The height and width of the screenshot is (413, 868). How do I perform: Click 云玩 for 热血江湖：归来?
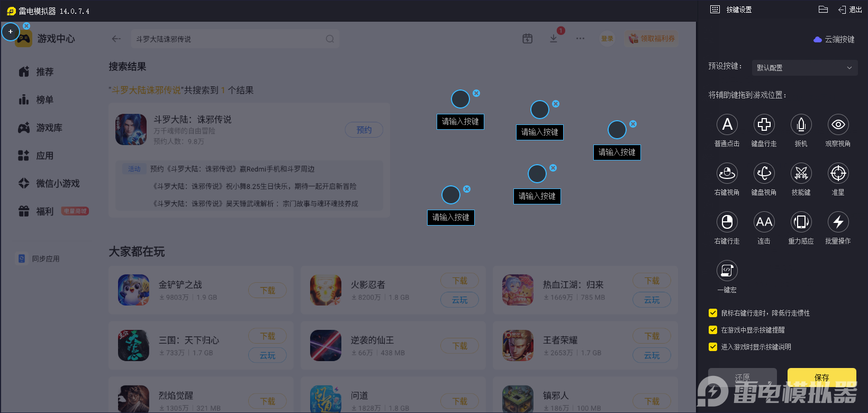coord(652,300)
